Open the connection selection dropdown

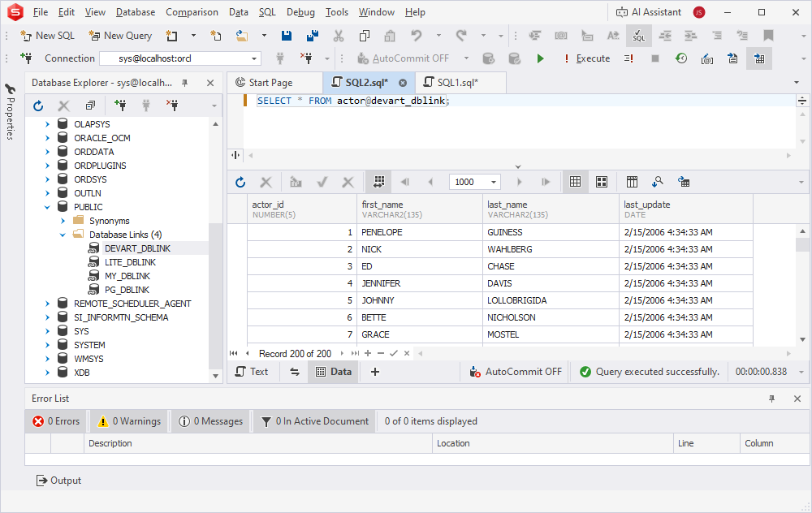point(253,58)
